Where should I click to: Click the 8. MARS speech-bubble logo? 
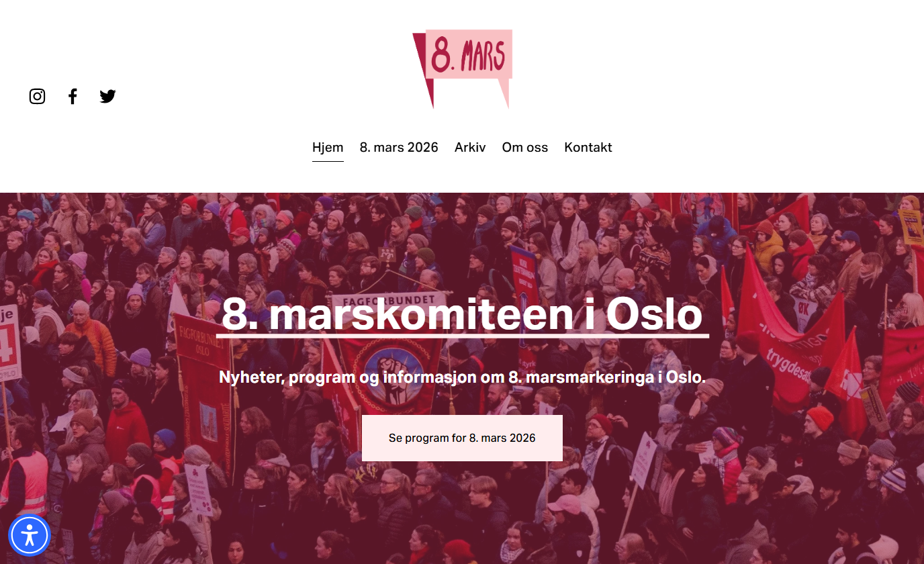pos(462,68)
